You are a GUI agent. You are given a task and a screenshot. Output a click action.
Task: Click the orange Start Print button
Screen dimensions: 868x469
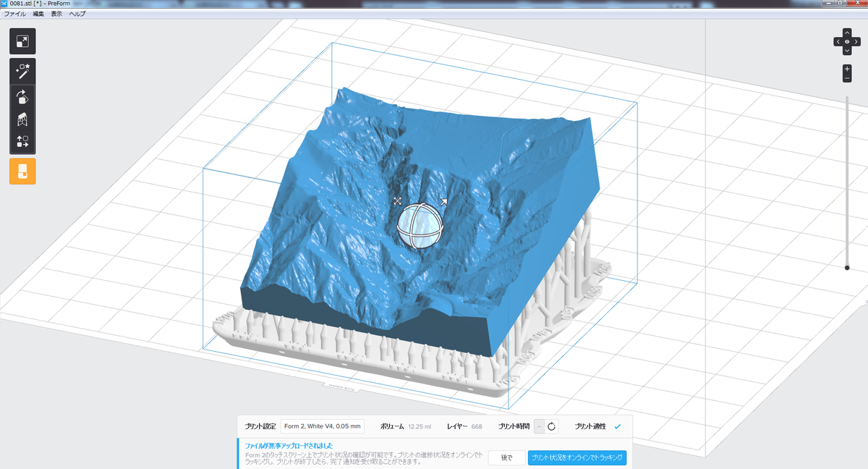click(x=22, y=172)
